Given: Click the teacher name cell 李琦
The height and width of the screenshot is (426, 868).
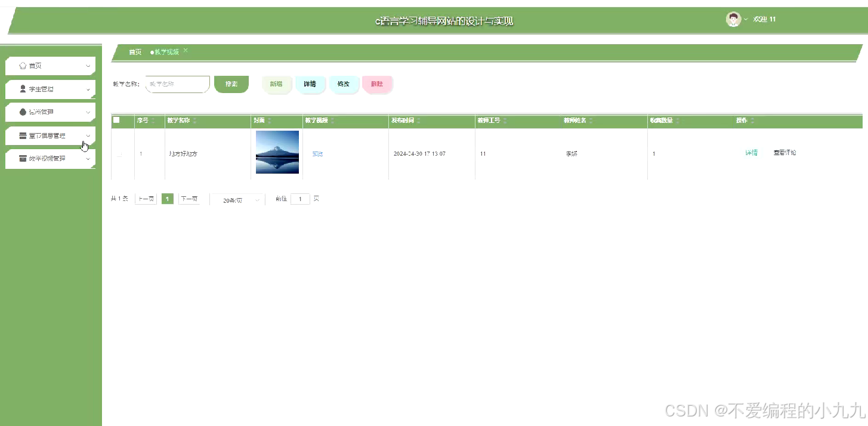Looking at the screenshot, I should tap(572, 154).
